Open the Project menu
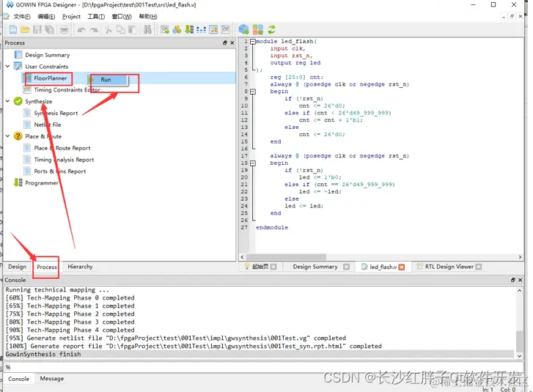Viewport: 533px width, 392px height. point(71,16)
